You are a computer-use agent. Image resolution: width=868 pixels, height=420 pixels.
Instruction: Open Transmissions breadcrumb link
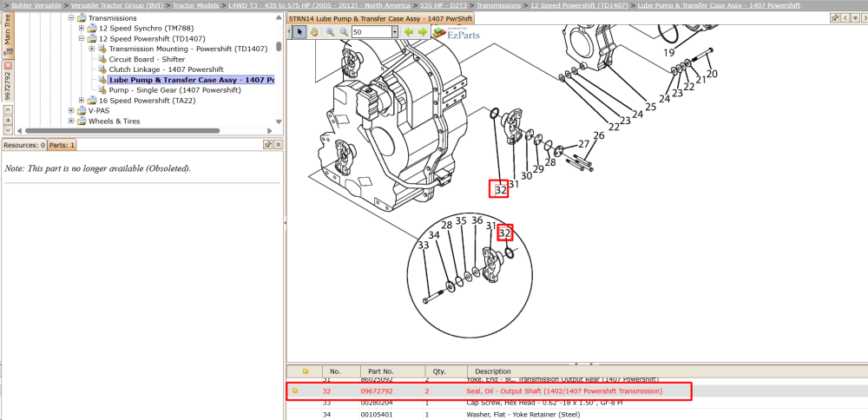pyautogui.click(x=498, y=5)
